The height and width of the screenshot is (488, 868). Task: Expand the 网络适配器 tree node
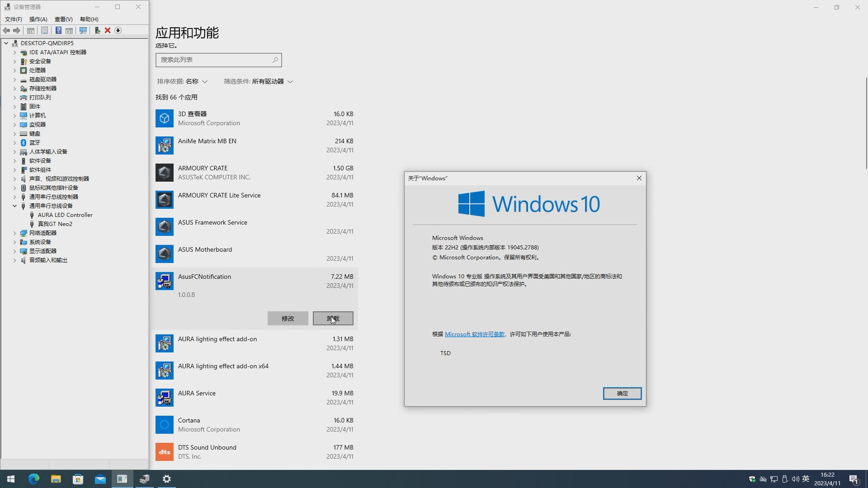point(14,233)
